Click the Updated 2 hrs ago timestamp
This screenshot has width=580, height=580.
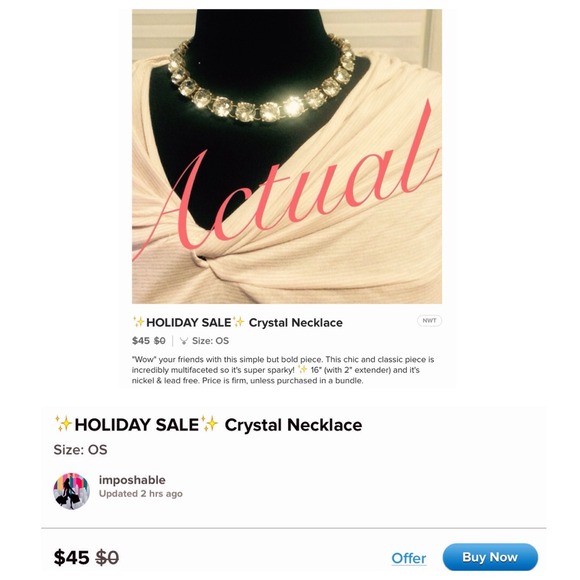(x=141, y=494)
